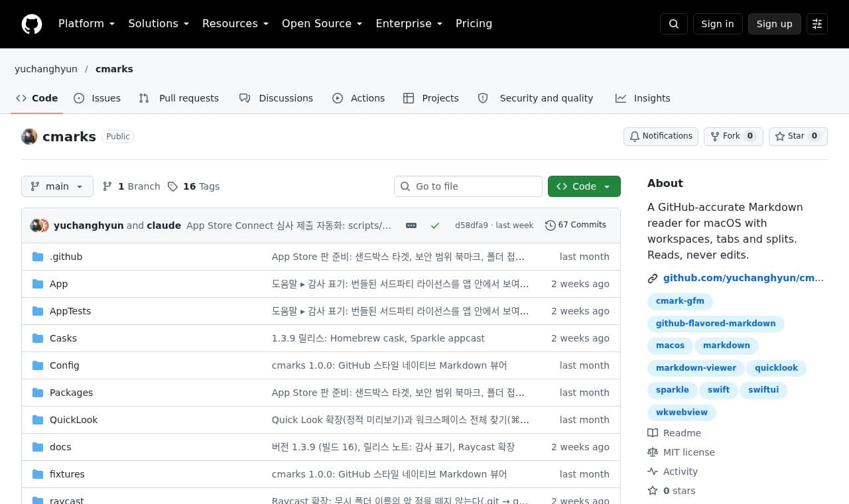Expand the green Code dropdown
This screenshot has height=504, width=849.
click(584, 186)
